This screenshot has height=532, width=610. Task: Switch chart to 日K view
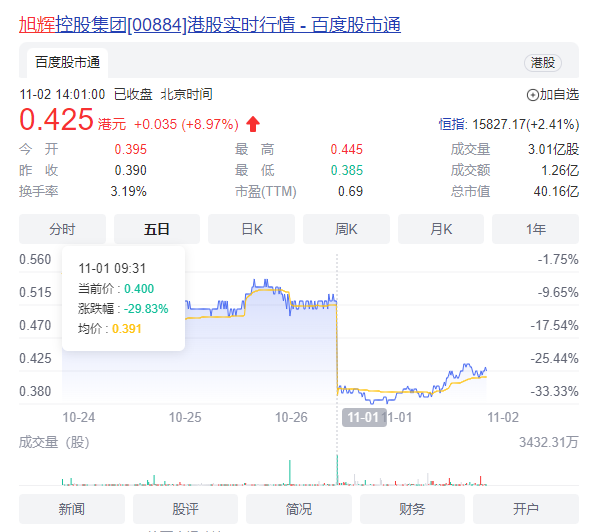click(252, 229)
